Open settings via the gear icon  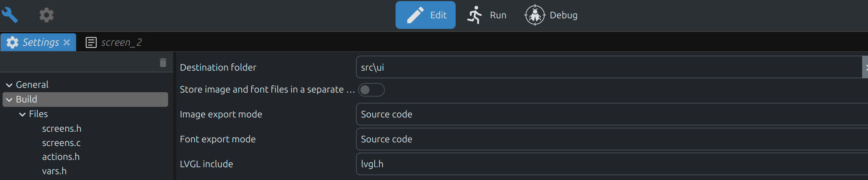point(47,15)
